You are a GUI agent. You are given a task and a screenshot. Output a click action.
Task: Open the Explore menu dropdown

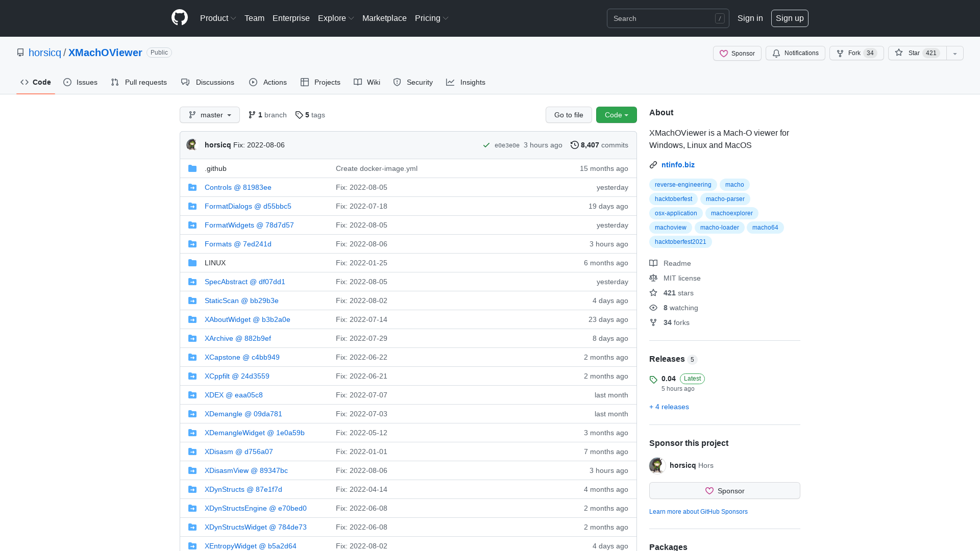(x=335, y=18)
